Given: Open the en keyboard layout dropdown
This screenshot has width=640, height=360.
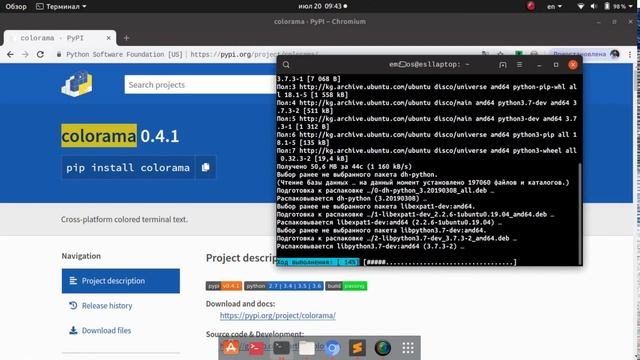Looking at the screenshot, I should pos(554,6).
